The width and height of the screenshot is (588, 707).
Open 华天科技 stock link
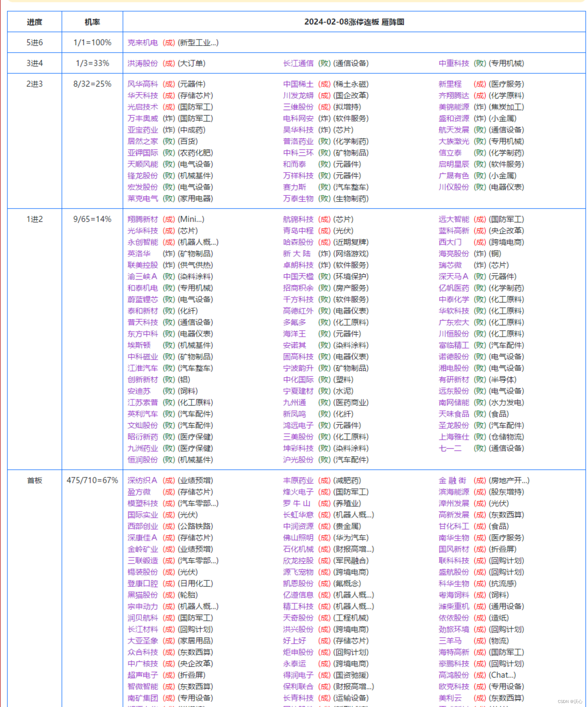(142, 95)
